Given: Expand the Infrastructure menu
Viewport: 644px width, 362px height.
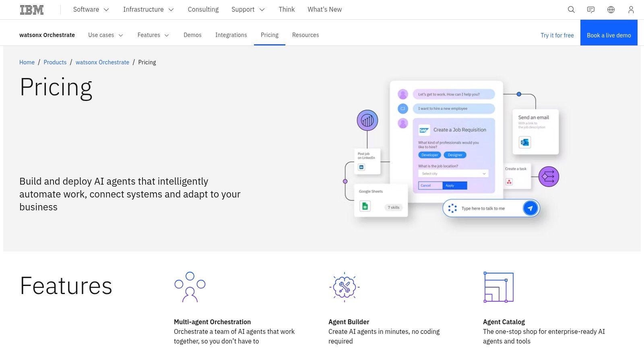Looking at the screenshot, I should click(148, 10).
